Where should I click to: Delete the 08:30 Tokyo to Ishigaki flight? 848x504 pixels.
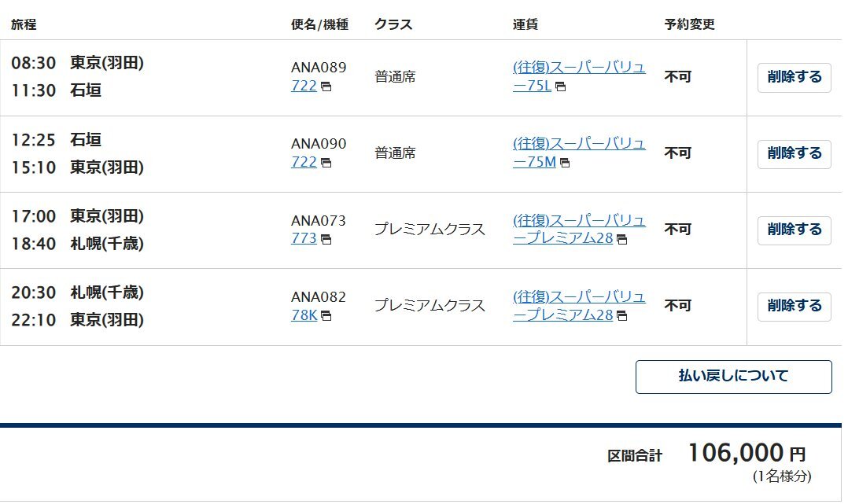795,77
